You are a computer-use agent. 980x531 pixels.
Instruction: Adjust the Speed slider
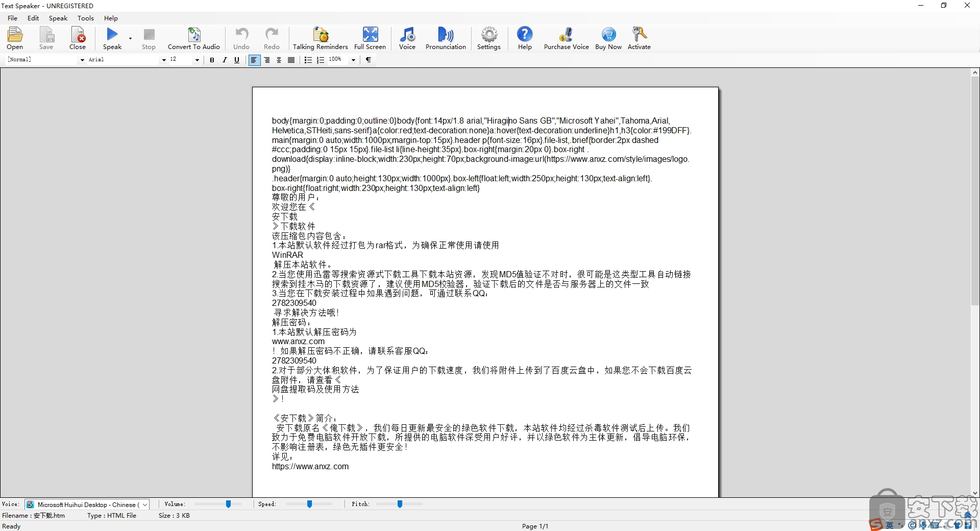coord(309,504)
